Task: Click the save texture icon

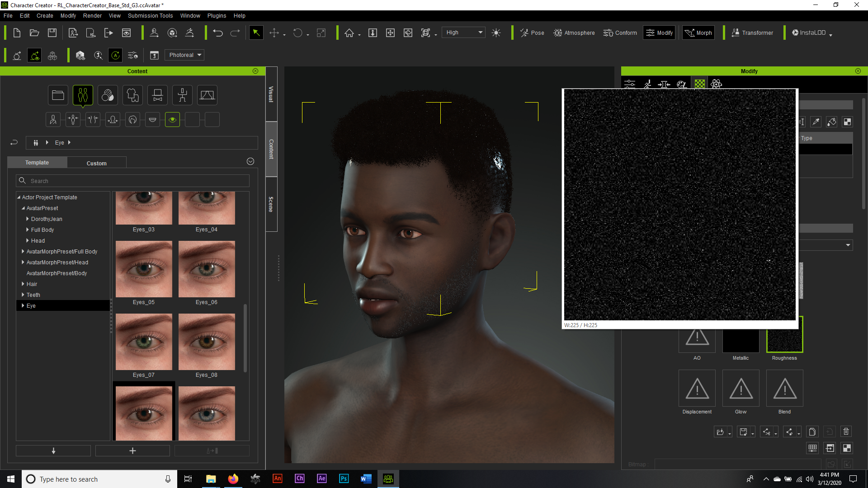Action: [743, 432]
